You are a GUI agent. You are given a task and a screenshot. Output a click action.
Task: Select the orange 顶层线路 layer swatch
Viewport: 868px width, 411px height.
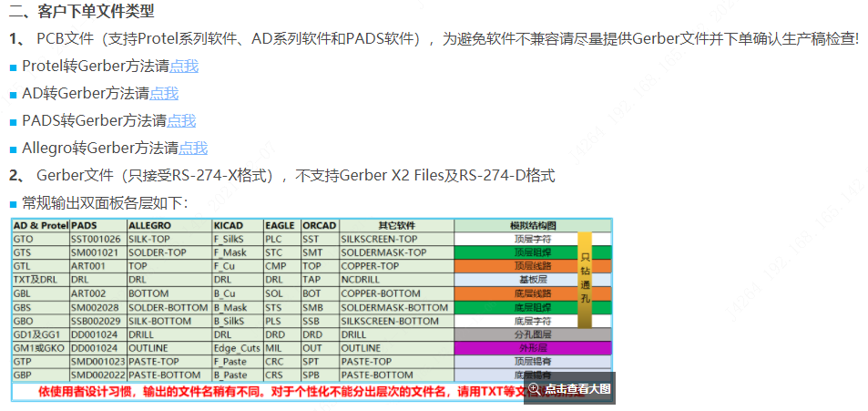pos(516,266)
